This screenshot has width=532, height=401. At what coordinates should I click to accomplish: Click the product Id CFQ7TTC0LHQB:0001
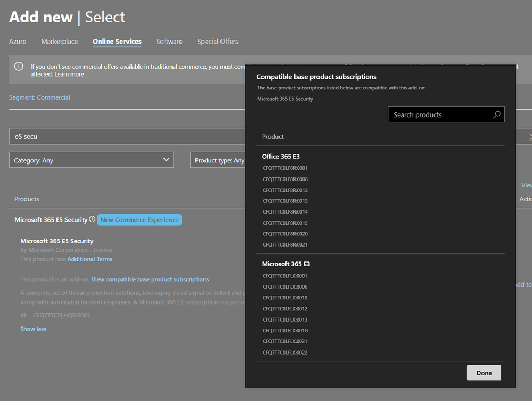tap(61, 315)
